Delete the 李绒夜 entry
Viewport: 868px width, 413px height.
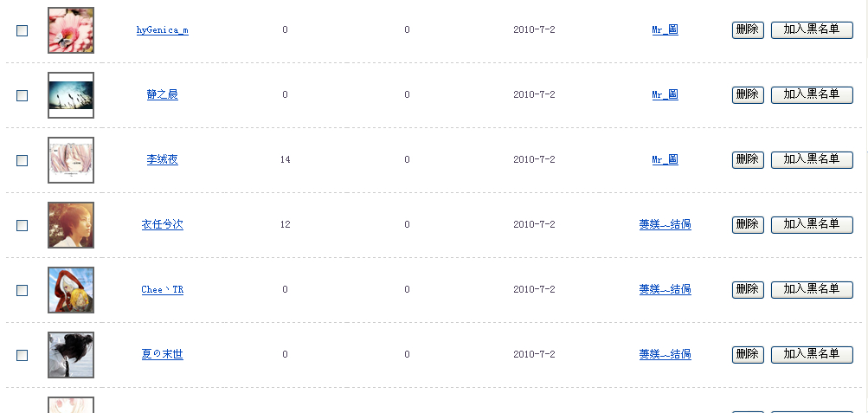pos(748,159)
